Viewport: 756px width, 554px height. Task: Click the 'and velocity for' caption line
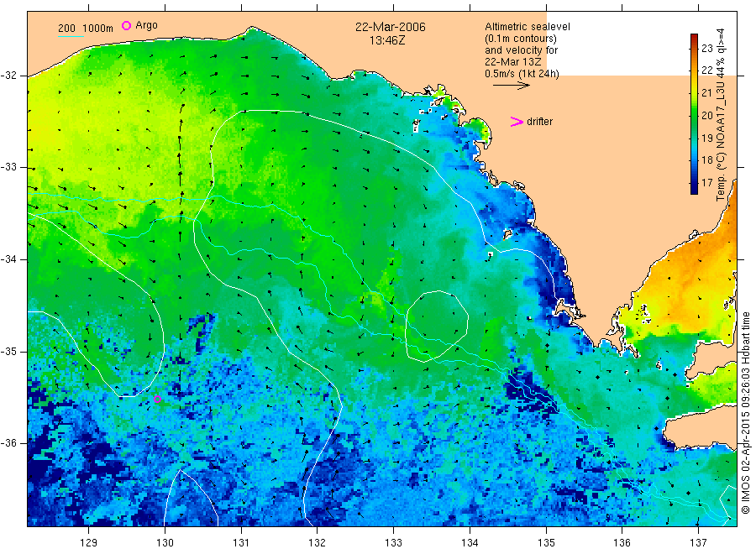pyautogui.click(x=521, y=50)
